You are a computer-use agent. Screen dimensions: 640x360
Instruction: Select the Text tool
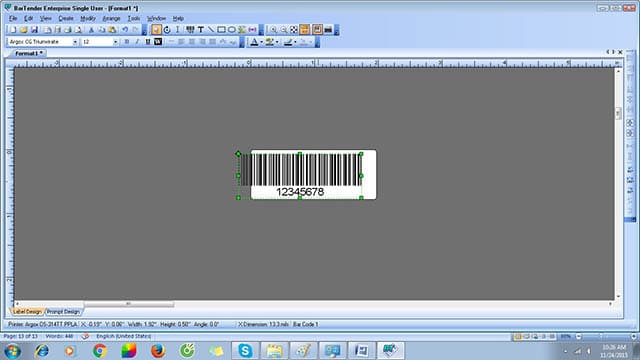pyautogui.click(x=200, y=30)
